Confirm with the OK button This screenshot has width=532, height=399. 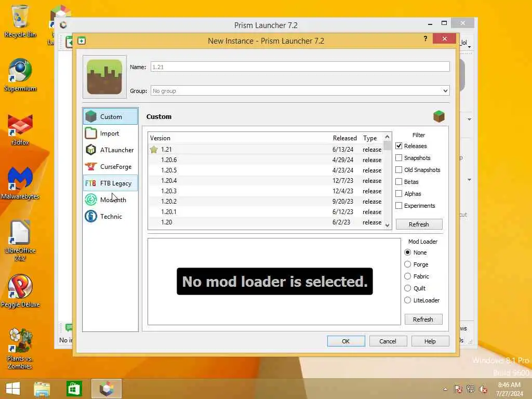tap(346, 341)
